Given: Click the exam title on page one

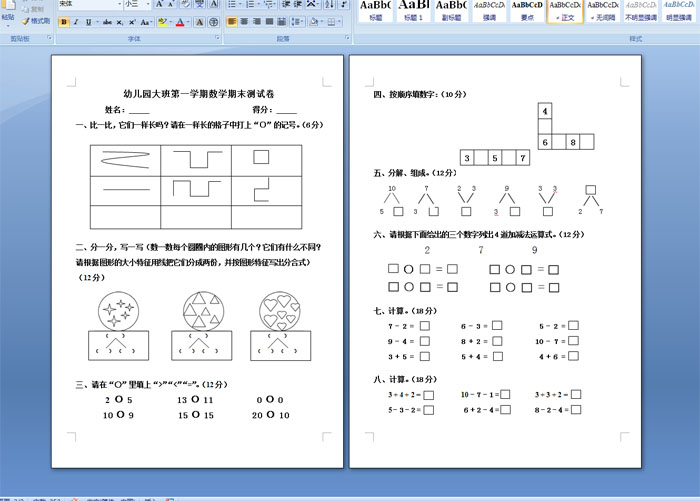Looking at the screenshot, I should pos(199,94).
